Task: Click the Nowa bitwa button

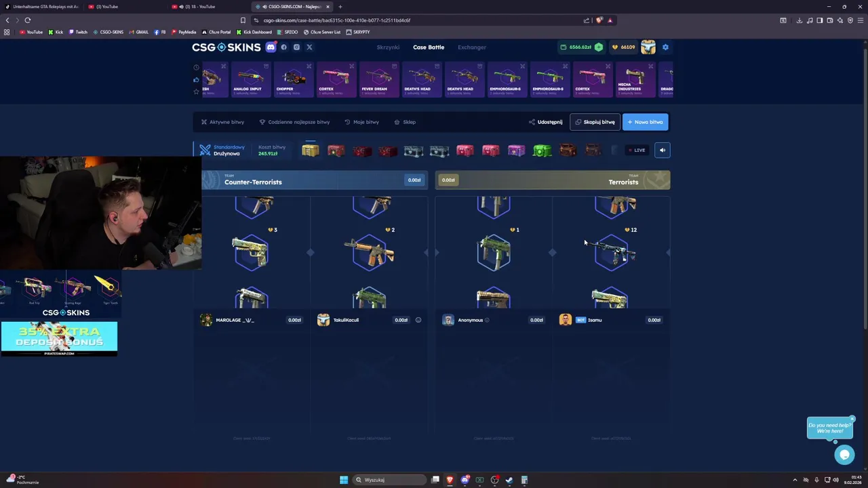Action: point(645,122)
